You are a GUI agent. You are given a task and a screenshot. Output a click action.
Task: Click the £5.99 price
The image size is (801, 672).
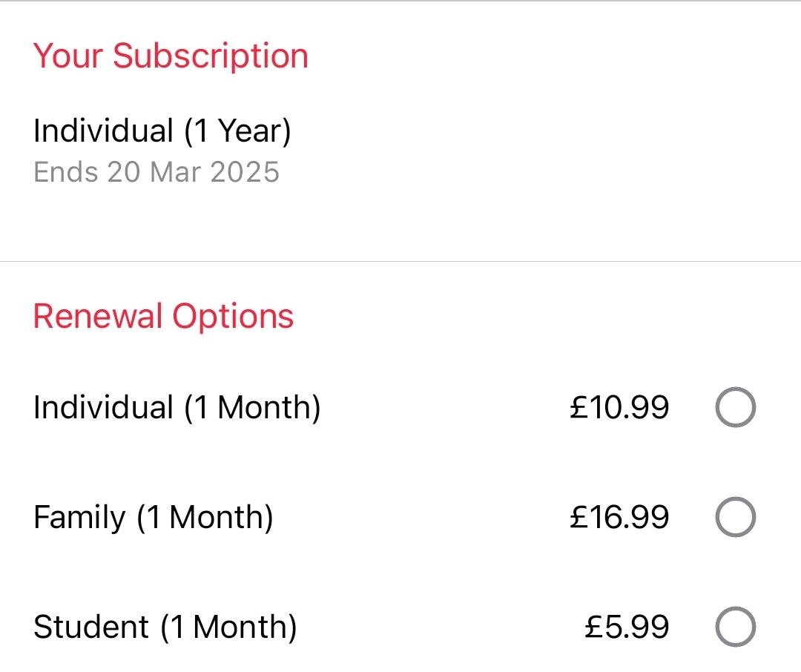(627, 627)
